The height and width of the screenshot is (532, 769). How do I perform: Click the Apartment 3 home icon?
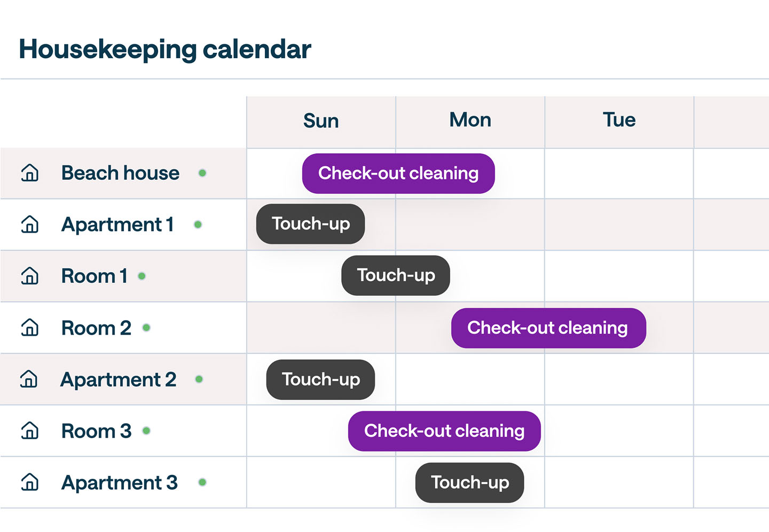click(x=29, y=482)
